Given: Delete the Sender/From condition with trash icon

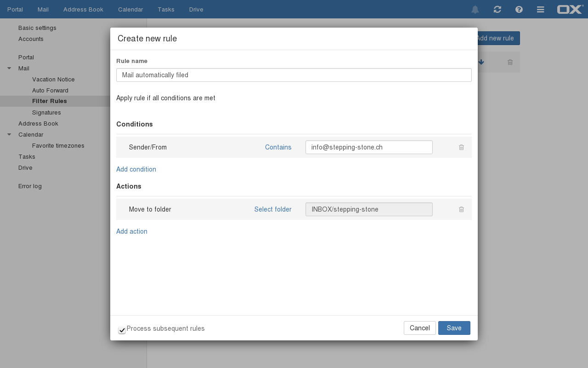Looking at the screenshot, I should (x=461, y=147).
